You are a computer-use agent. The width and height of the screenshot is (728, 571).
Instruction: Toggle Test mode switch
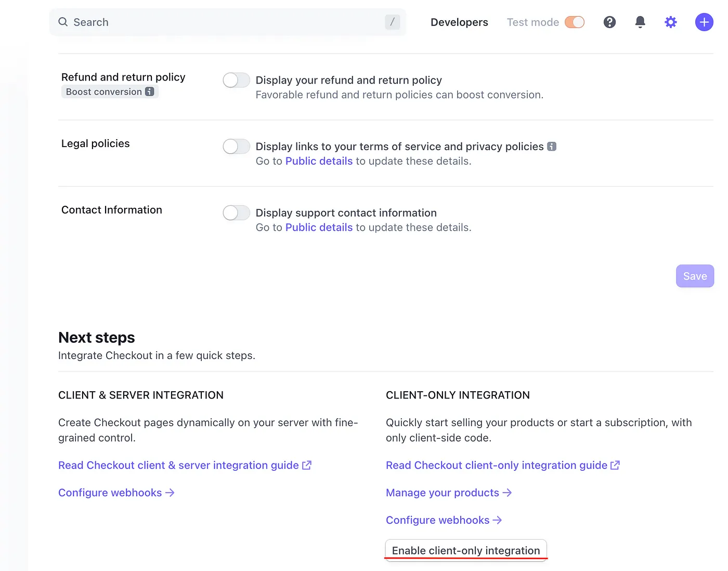(x=575, y=22)
